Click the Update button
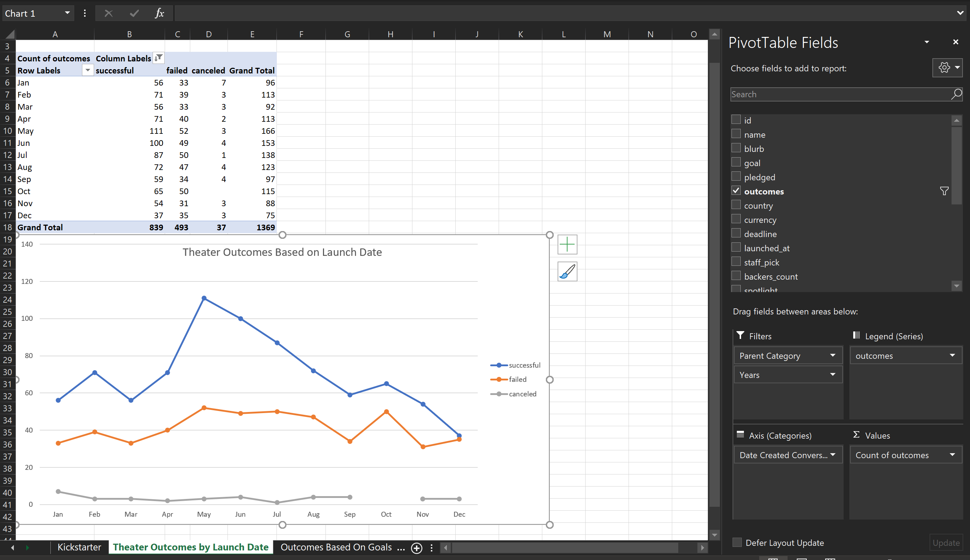Viewport: 970px width, 560px height. click(x=946, y=542)
